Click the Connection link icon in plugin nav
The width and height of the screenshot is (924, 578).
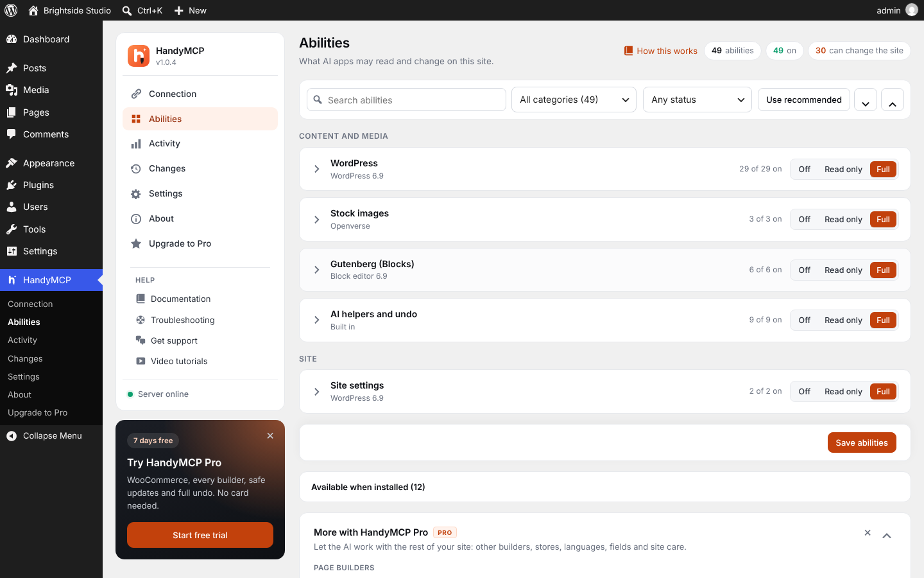coord(136,94)
